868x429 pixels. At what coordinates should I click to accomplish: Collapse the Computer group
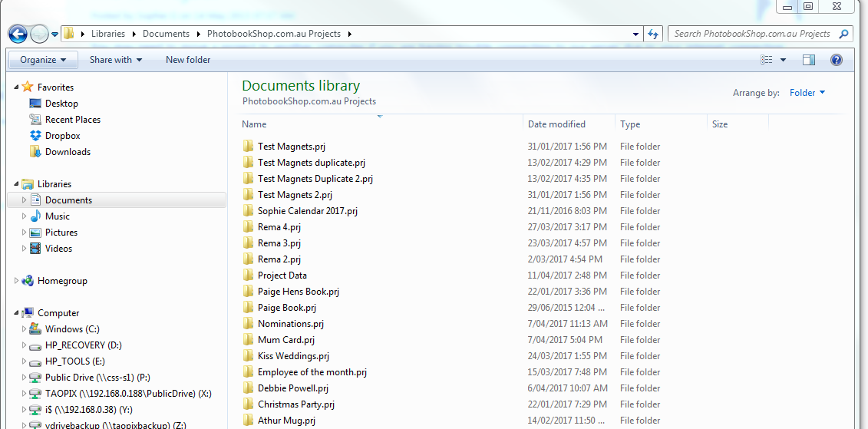pos(16,313)
